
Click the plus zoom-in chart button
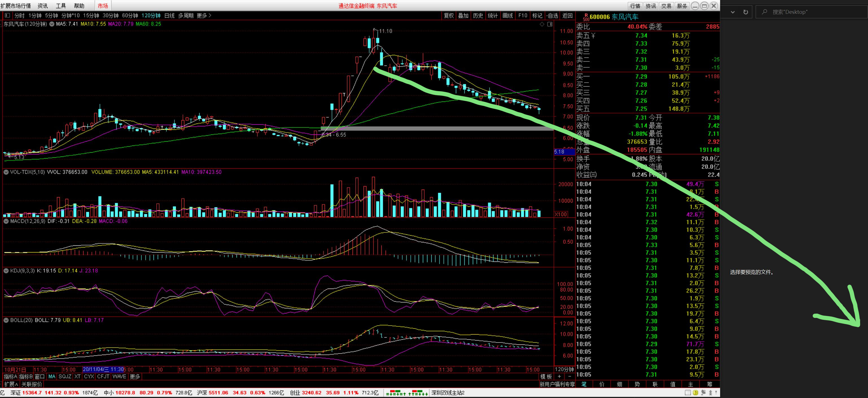[x=559, y=377]
